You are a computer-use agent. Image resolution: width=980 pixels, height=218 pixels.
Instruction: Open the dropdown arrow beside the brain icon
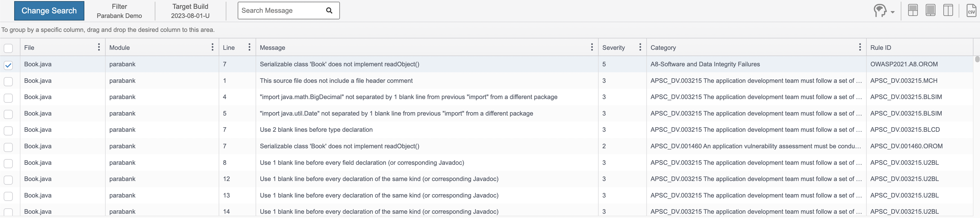(x=893, y=12)
